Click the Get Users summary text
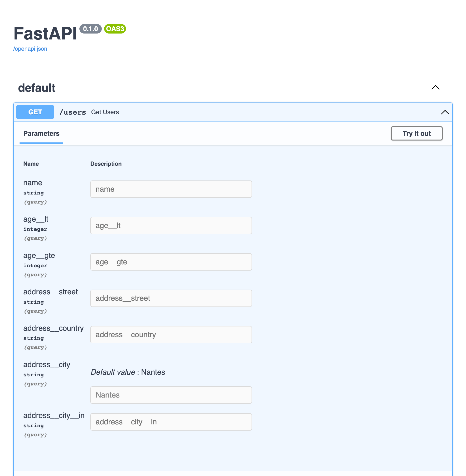The image size is (466, 476). [105, 112]
